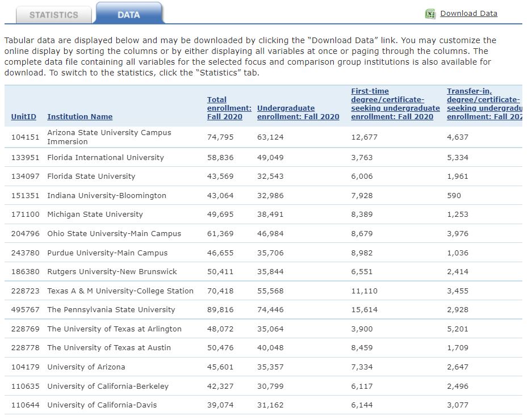The image size is (528, 420).
Task: Select Arizona State University Campus Immersion
Action: tap(109, 137)
